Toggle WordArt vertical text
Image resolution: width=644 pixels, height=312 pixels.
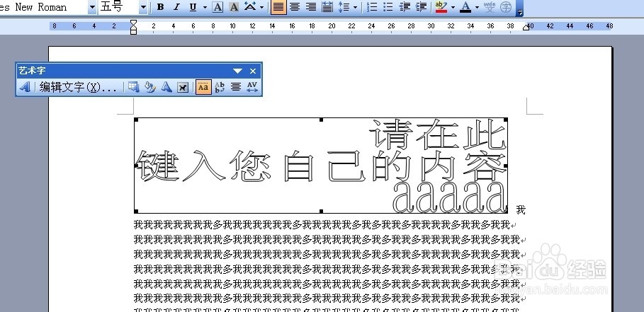(x=220, y=87)
